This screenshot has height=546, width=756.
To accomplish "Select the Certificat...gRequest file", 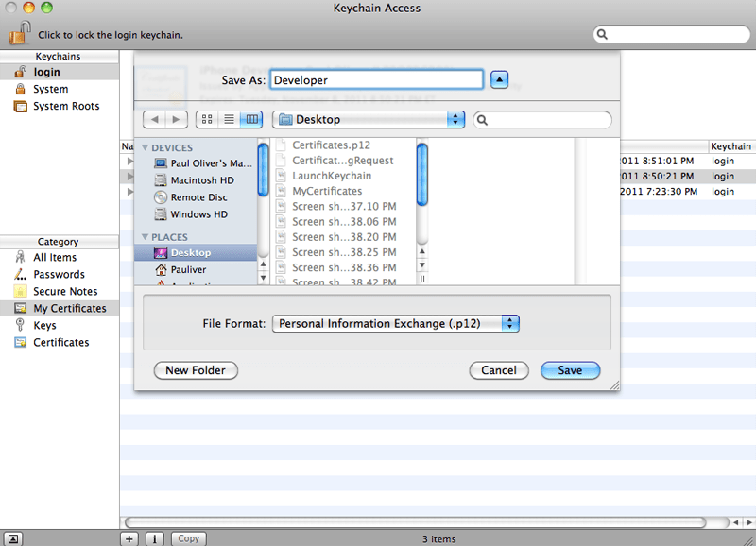I will pyautogui.click(x=342, y=161).
